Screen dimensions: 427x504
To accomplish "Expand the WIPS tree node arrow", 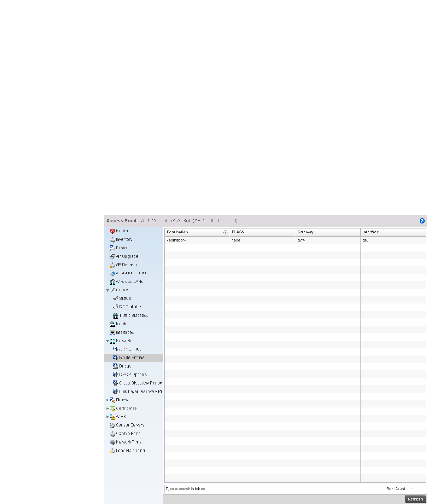I will (108, 417).
